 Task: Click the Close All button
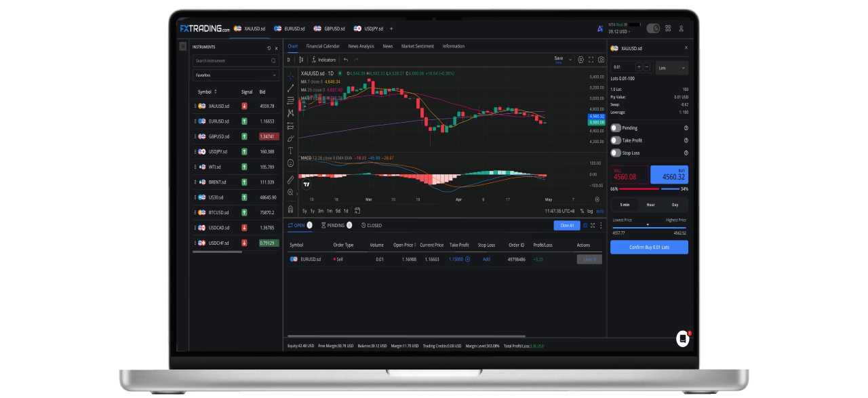click(567, 225)
